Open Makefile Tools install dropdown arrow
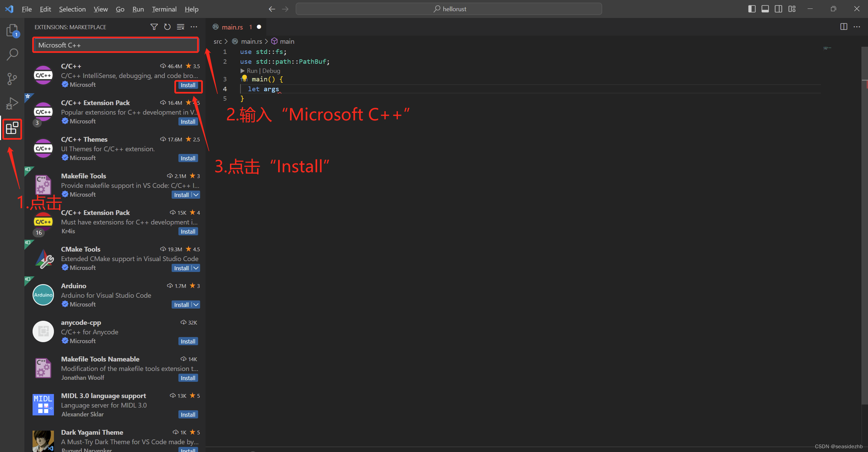Viewport: 868px width, 452px height. (x=196, y=195)
